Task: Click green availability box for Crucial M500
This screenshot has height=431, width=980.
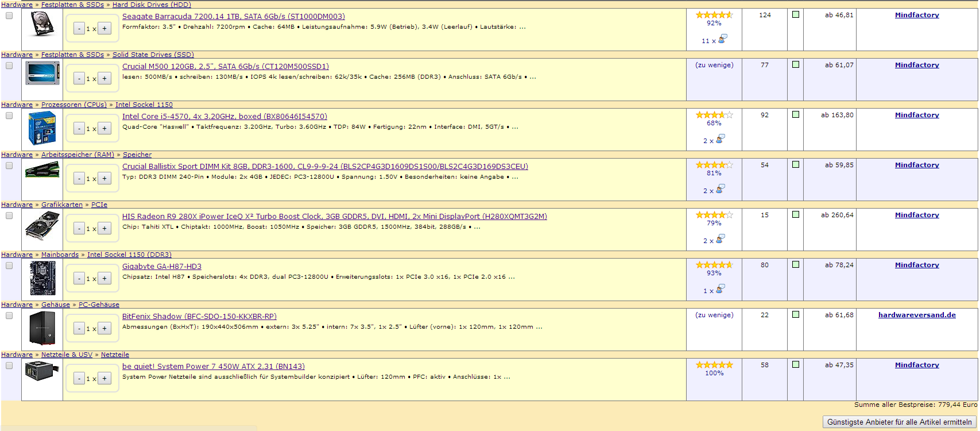Action: (796, 64)
